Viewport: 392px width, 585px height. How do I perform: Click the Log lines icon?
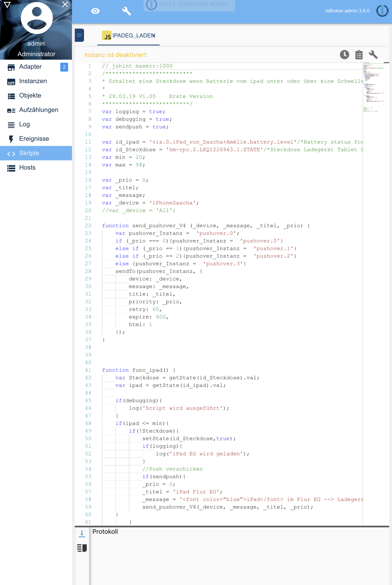[x=11, y=125]
